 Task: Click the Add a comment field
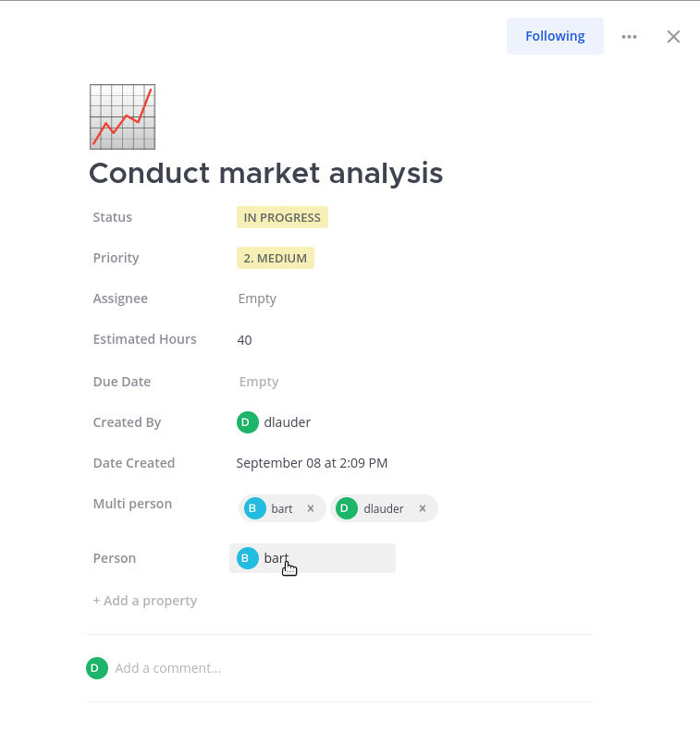point(168,668)
